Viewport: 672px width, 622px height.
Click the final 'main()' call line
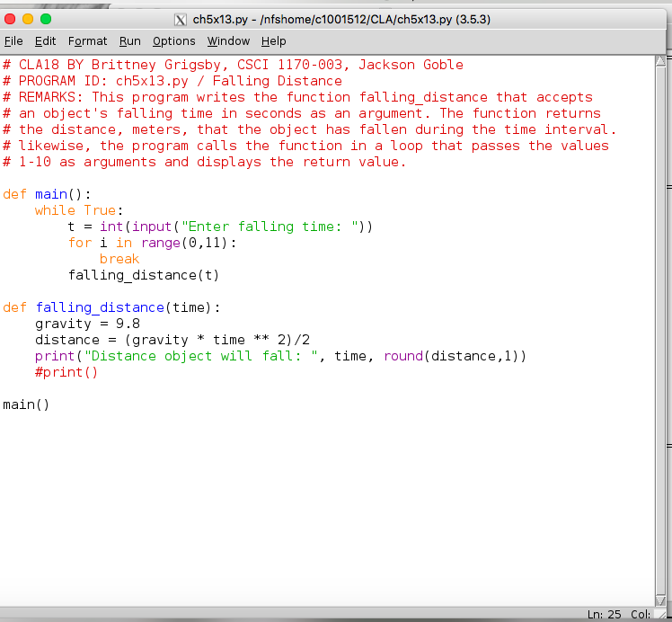point(26,404)
